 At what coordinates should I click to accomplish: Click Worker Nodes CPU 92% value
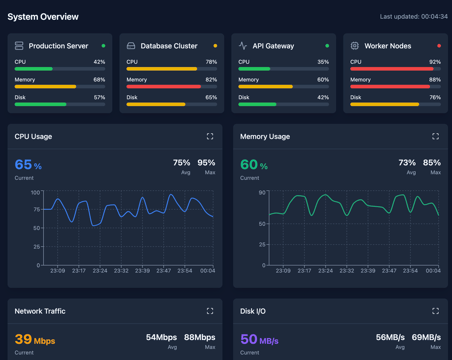tap(435, 62)
